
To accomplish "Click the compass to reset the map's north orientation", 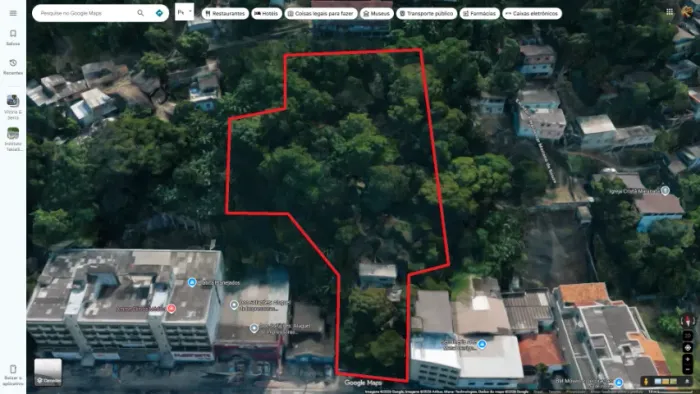I will [688, 320].
